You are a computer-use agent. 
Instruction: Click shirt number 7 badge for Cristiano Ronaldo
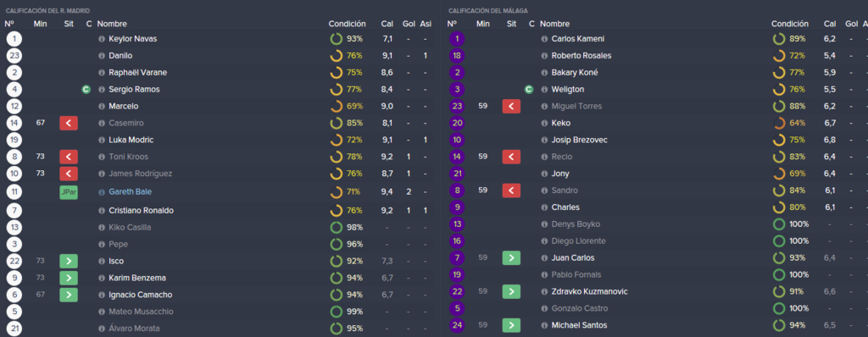(14, 211)
